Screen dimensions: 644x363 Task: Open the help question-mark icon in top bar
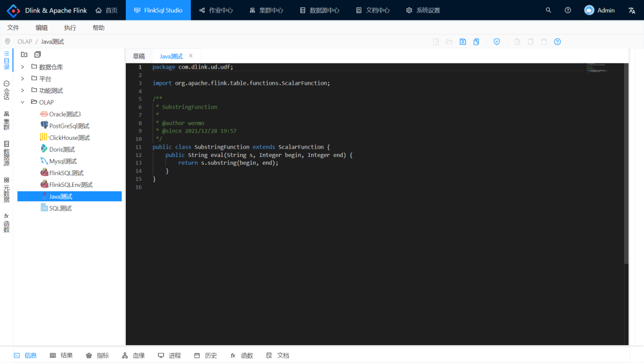coord(568,10)
